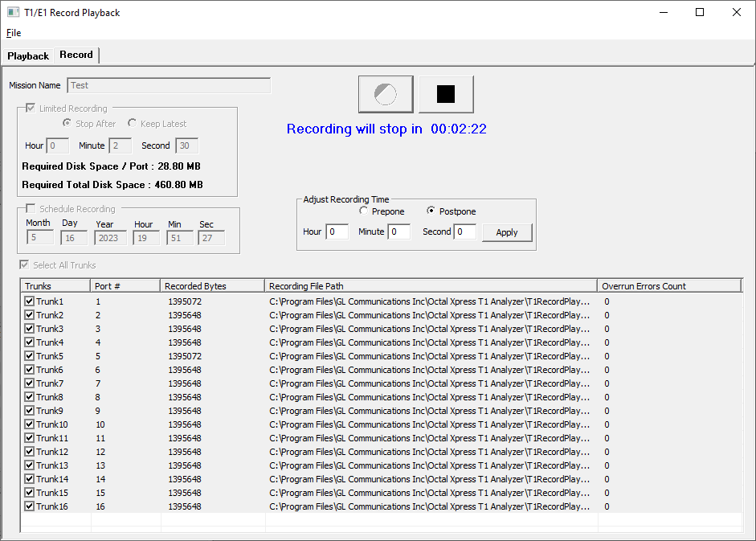Screen dimensions: 756x541
Task: Select the Prepone radio button
Action: (x=363, y=211)
